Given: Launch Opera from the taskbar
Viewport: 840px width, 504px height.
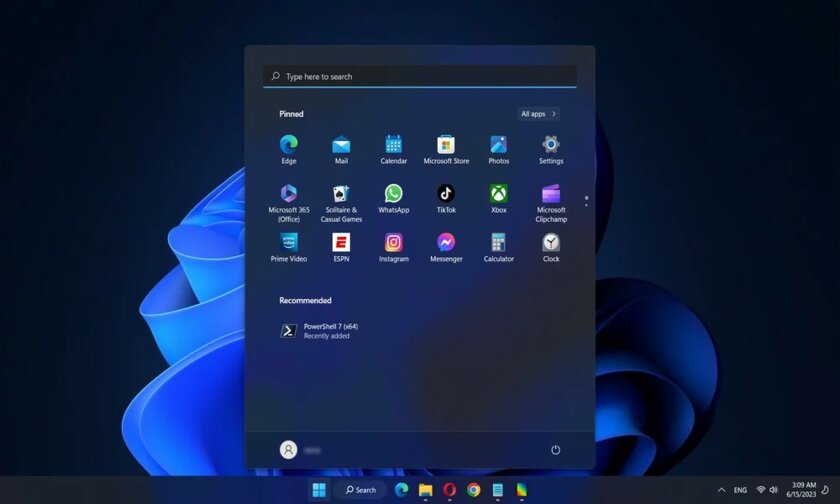Looking at the screenshot, I should click(449, 490).
